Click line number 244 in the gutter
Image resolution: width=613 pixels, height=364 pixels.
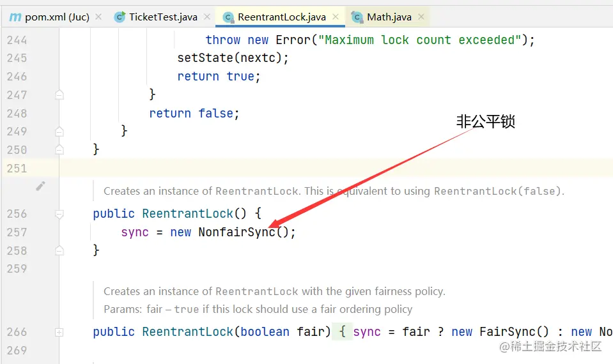tap(17, 40)
